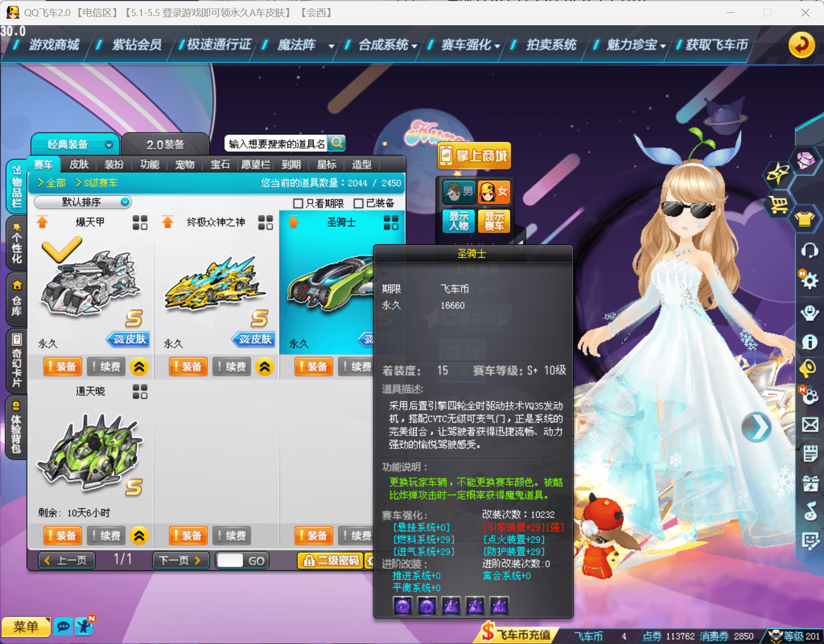Open the 掌上商城 mobile shop icon
The height and width of the screenshot is (644, 824).
[474, 156]
